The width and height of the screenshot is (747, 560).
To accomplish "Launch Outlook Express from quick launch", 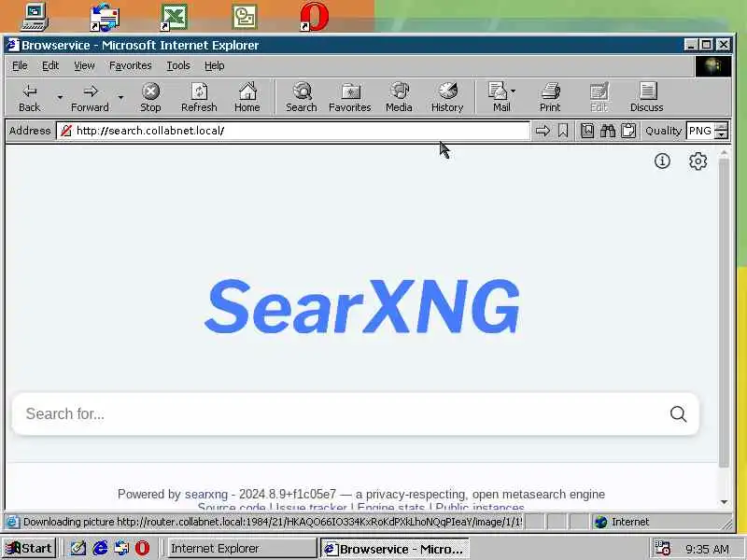I will tap(121, 548).
